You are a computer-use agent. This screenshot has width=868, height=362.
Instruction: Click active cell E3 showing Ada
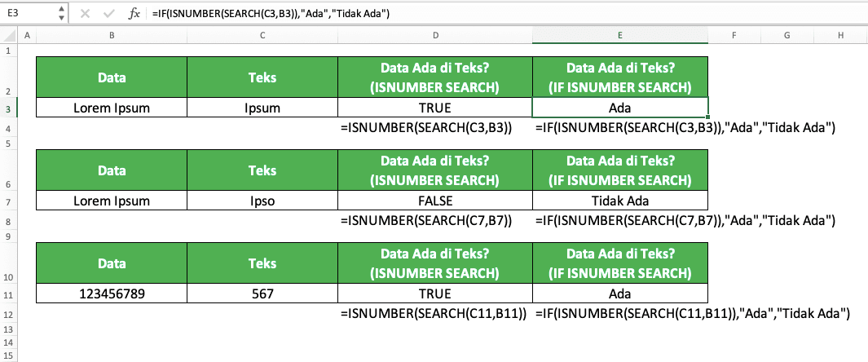620,108
